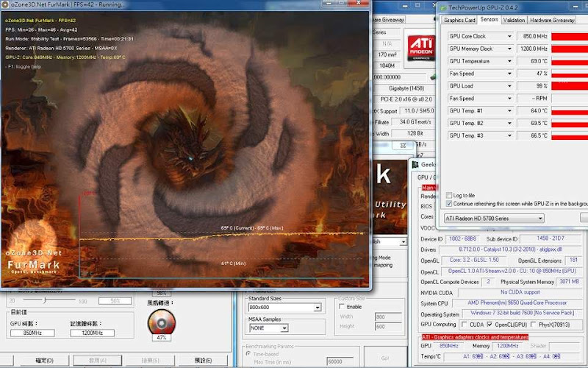This screenshot has width=588, height=368.
Task: Click the GPU Core Clock red graph
Action: [x=569, y=36]
